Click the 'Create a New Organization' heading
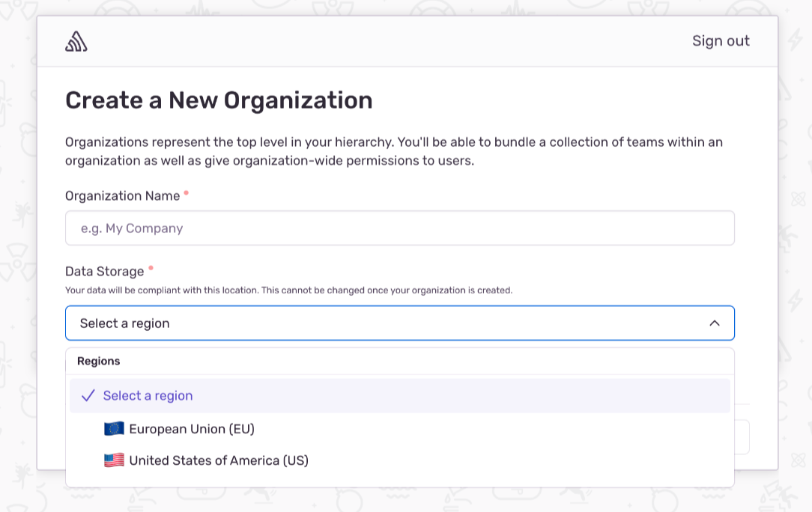 pos(219,100)
